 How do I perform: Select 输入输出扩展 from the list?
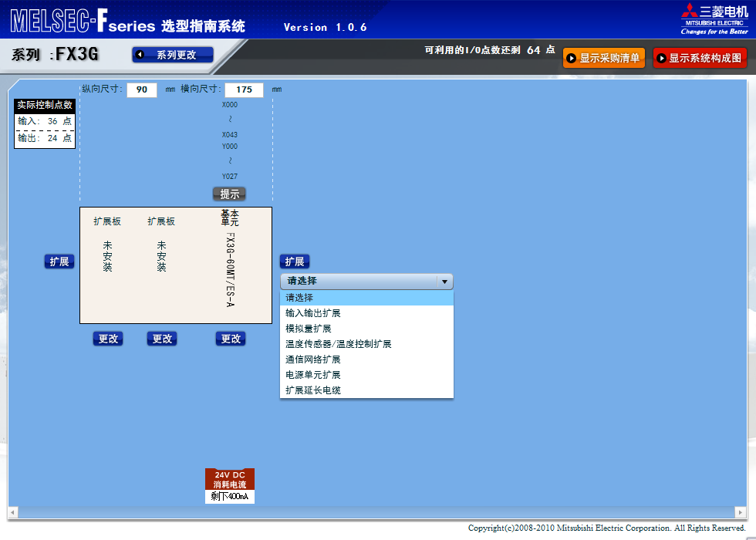coord(313,313)
